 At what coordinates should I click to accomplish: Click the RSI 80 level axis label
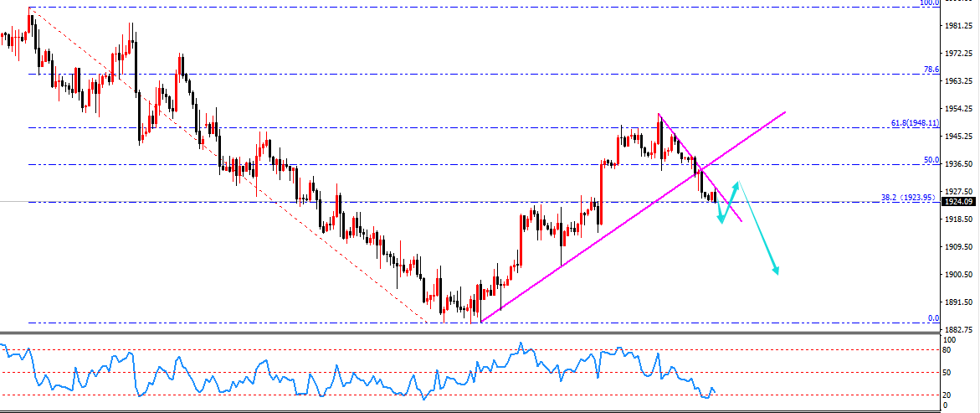[x=948, y=350]
